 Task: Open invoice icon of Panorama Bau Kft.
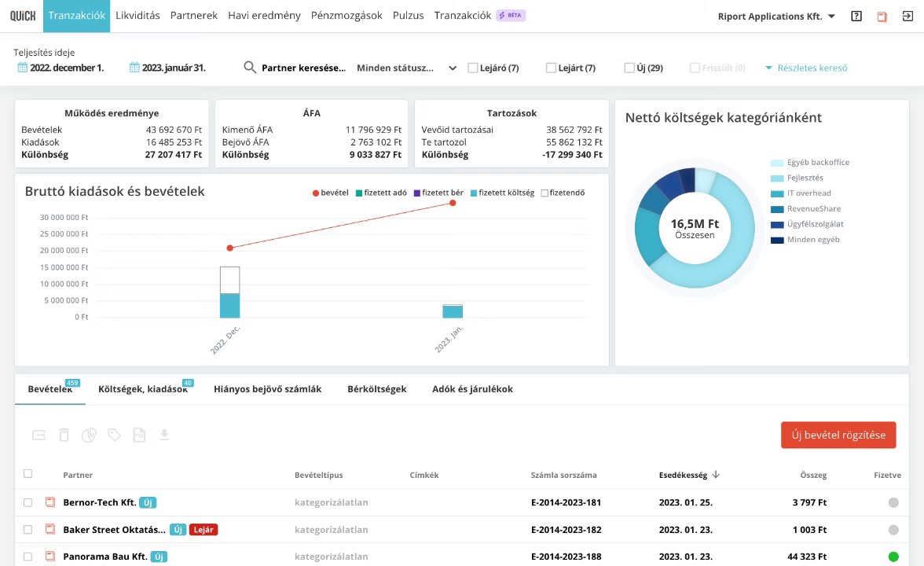[50, 556]
